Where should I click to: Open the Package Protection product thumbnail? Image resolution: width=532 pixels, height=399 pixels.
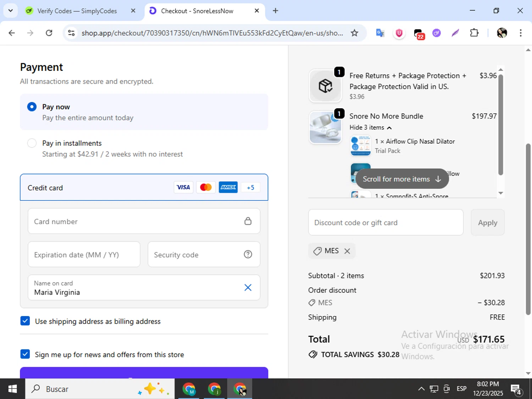pos(325,86)
